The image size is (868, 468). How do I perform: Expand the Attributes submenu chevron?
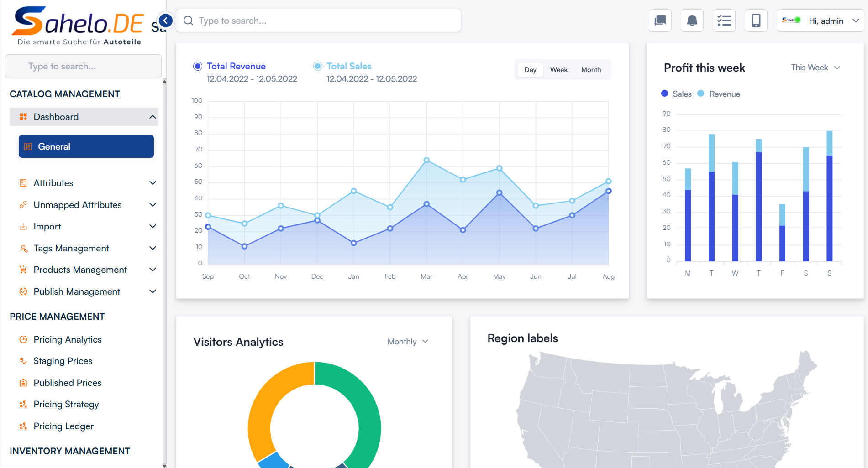click(153, 183)
